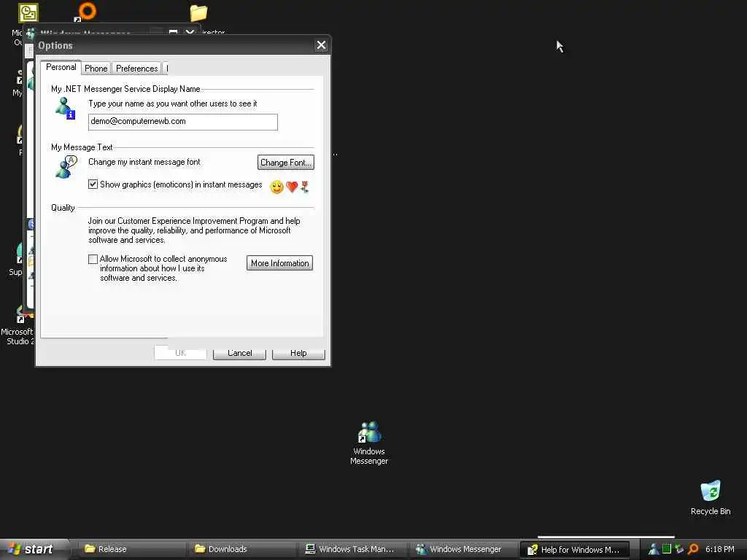The height and width of the screenshot is (560, 747).
Task: Click the display name person icon
Action: click(65, 108)
